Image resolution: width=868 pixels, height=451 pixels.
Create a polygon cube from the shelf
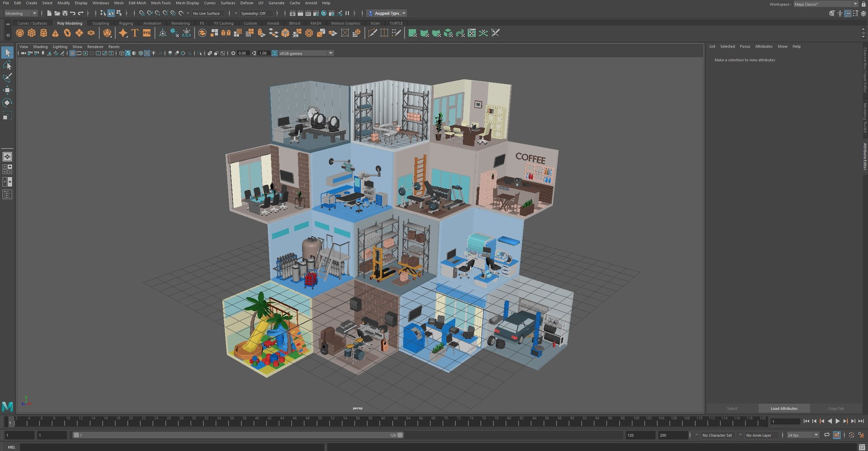pos(32,33)
